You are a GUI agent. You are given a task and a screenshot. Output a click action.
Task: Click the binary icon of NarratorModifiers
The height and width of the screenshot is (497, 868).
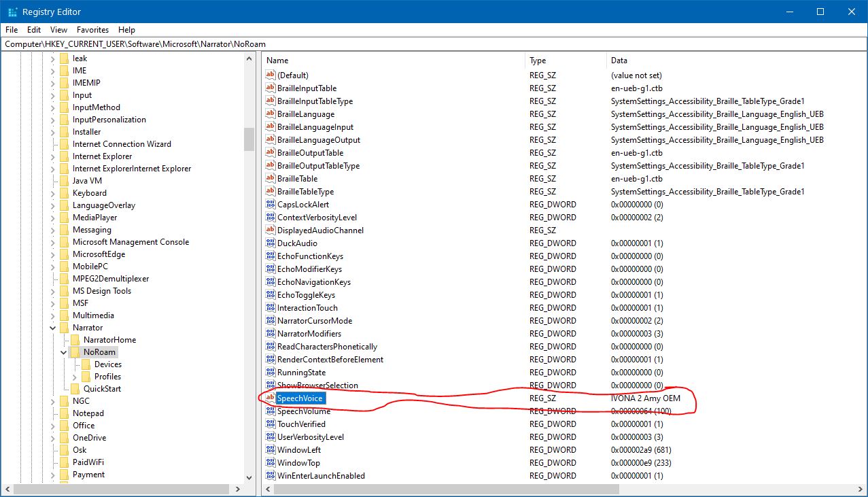270,334
